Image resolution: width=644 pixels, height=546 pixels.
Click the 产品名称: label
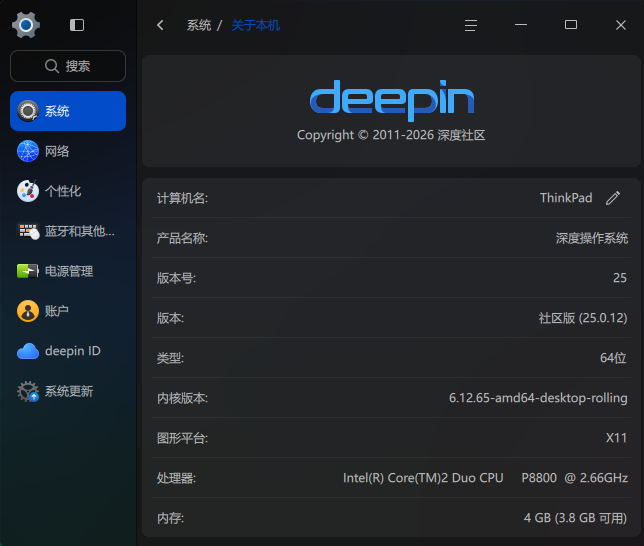pos(182,238)
